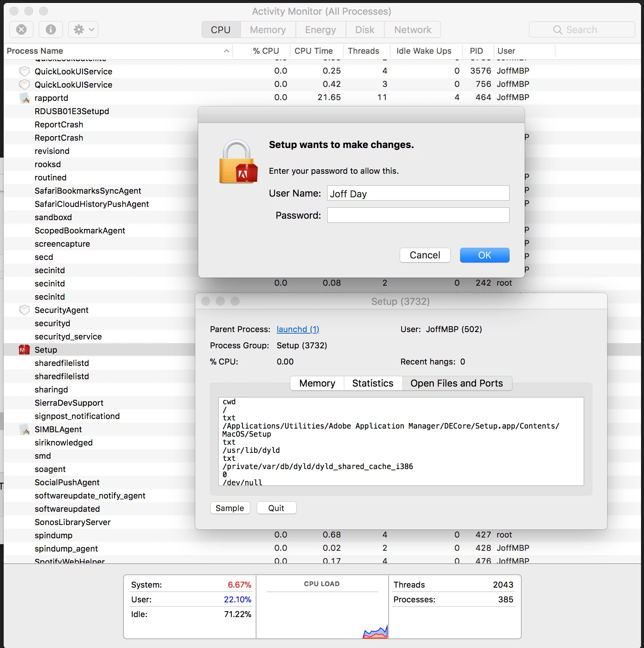The height and width of the screenshot is (648, 644).
Task: Open the gear action menu dropdown
Action: pyautogui.click(x=83, y=29)
